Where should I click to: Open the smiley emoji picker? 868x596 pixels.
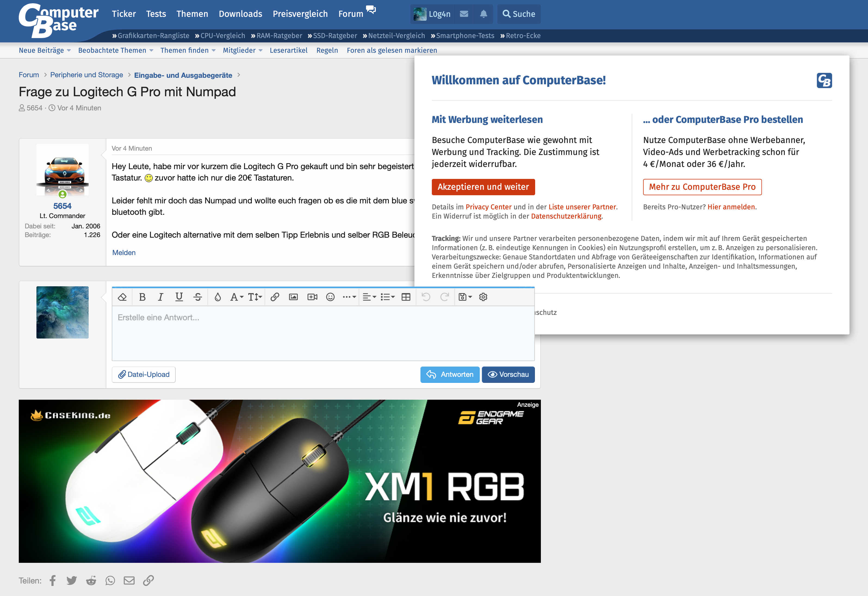330,297
